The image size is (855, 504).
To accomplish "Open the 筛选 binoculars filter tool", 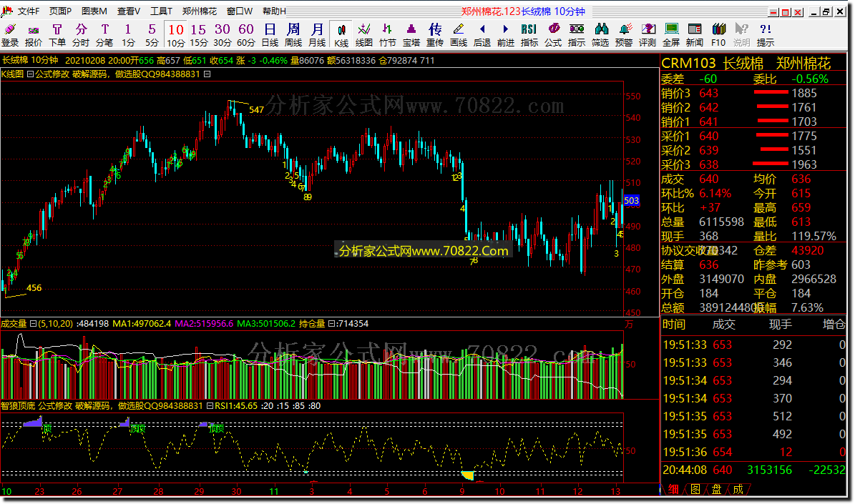I will point(600,35).
